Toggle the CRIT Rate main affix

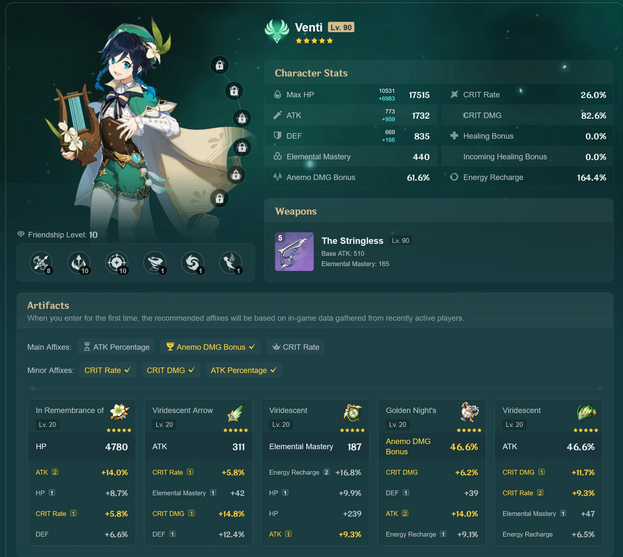(x=296, y=347)
